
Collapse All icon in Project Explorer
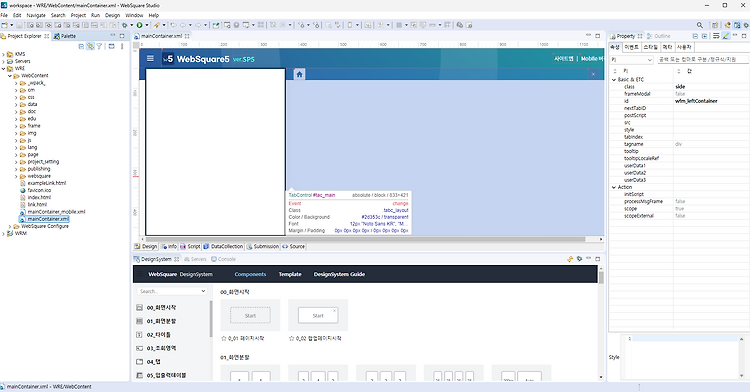tap(81, 46)
